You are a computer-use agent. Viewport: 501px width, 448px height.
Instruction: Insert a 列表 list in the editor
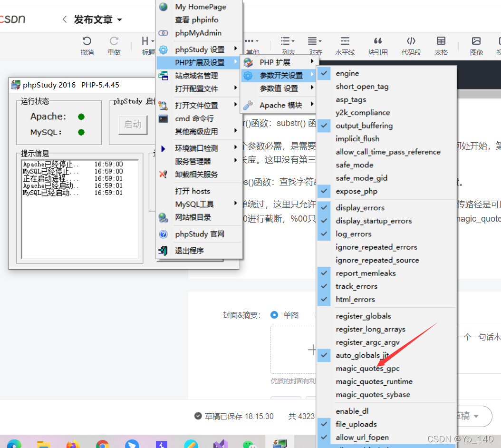coord(288,41)
